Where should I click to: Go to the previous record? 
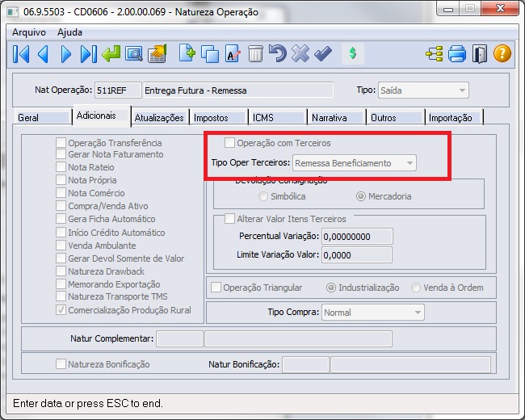click(x=43, y=54)
